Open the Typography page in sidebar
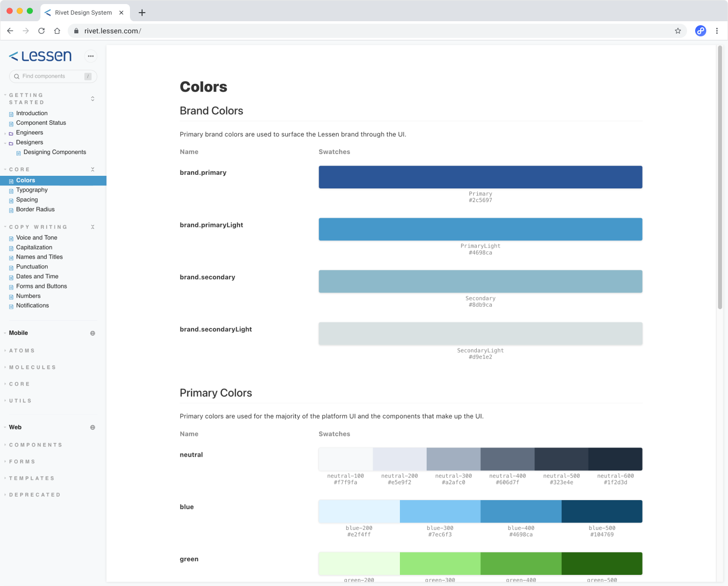 pos(32,190)
